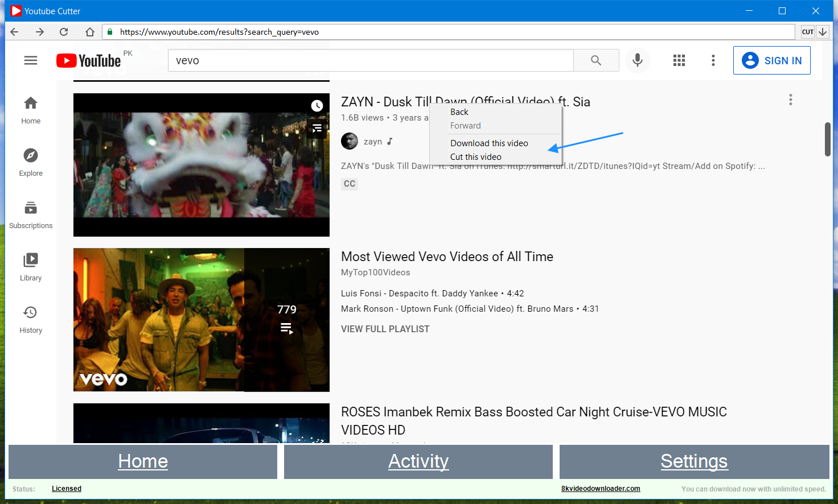838x504 pixels.
Task: Click the CUT toolbar button
Action: 807,32
